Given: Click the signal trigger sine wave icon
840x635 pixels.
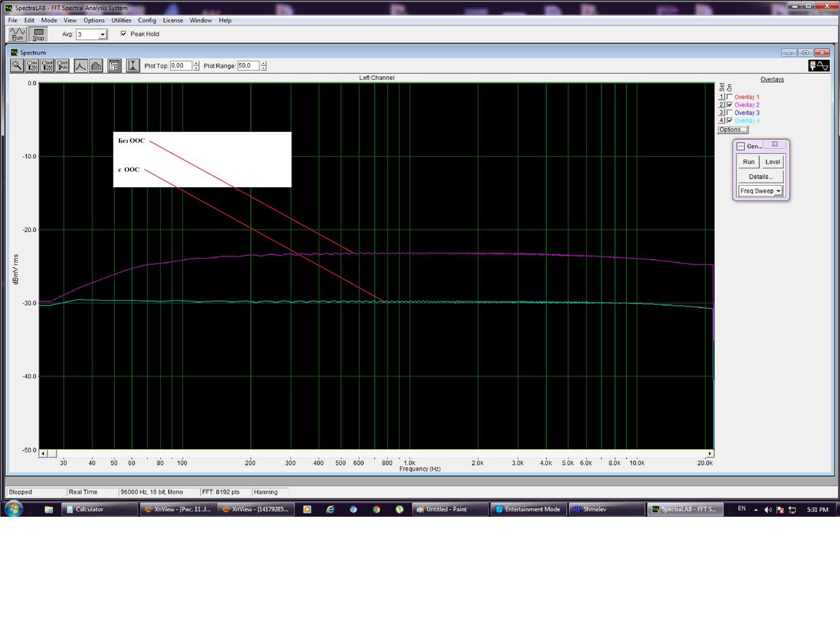Looking at the screenshot, I should 819,66.
